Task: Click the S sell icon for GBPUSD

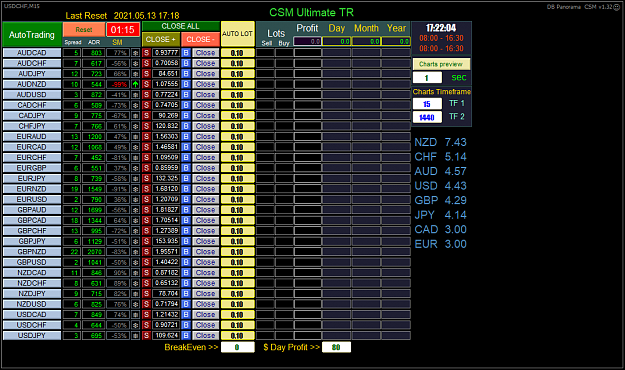Action: pyautogui.click(x=146, y=262)
